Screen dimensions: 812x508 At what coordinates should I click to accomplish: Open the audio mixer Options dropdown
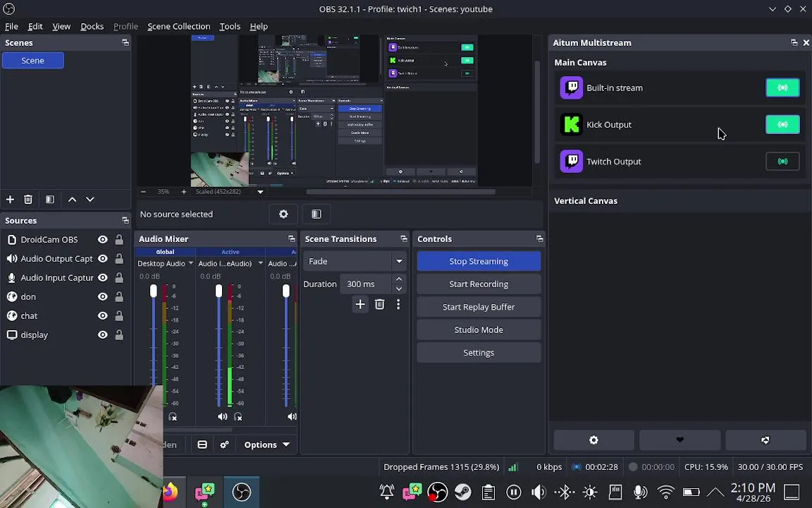point(266,445)
